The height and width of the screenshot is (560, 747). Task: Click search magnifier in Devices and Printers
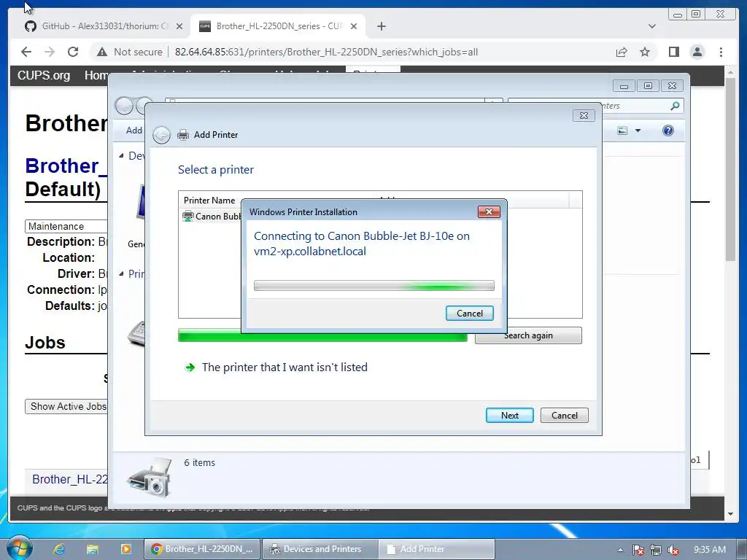point(675,106)
